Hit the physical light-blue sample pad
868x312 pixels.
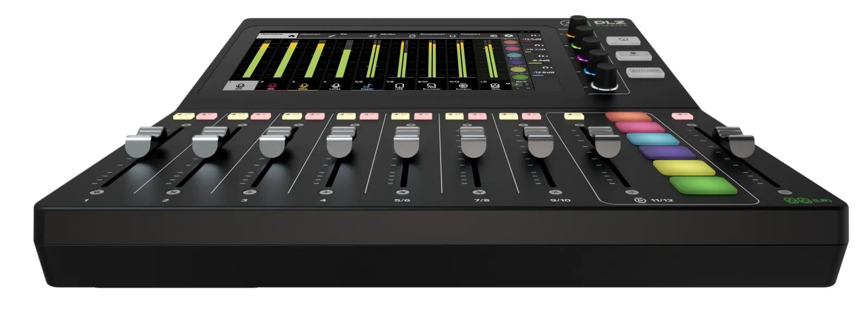(x=653, y=140)
